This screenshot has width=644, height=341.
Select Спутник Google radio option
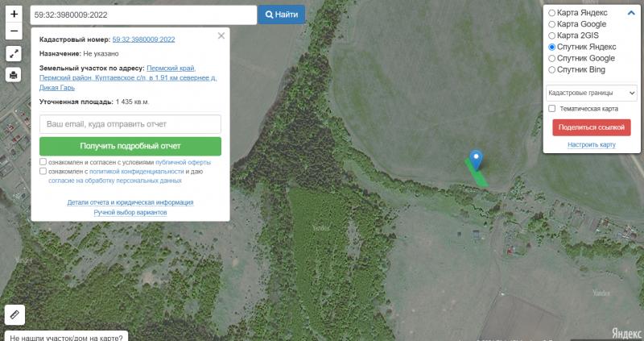(551, 59)
